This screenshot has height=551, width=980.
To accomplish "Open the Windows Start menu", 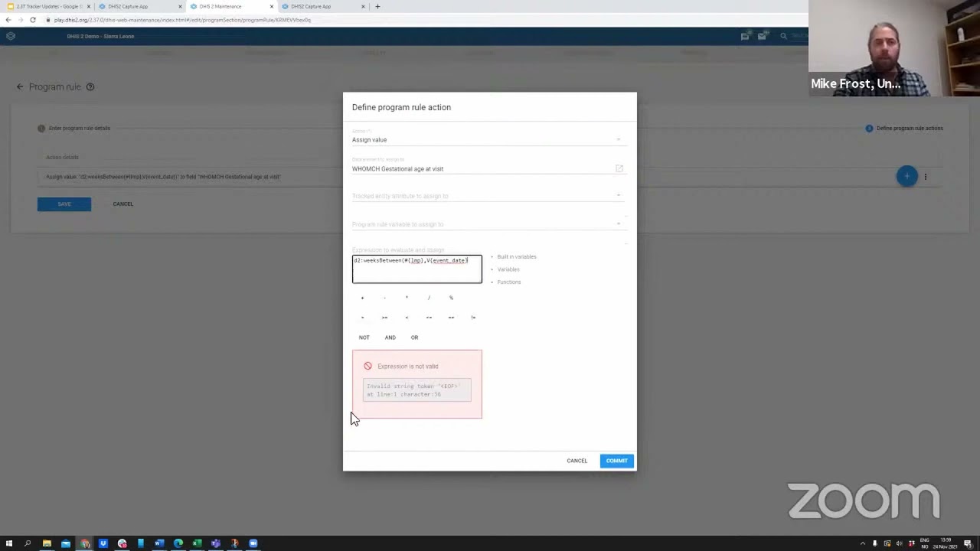I will [x=9, y=543].
